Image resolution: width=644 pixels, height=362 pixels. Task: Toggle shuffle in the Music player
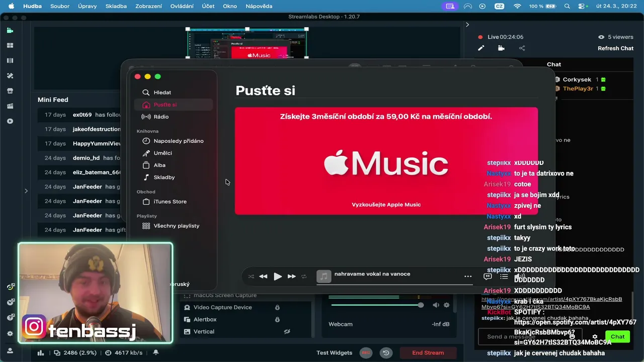[x=251, y=277]
